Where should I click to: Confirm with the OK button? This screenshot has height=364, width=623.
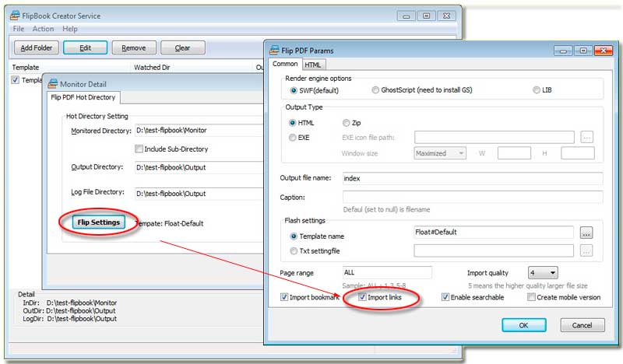coord(523,325)
